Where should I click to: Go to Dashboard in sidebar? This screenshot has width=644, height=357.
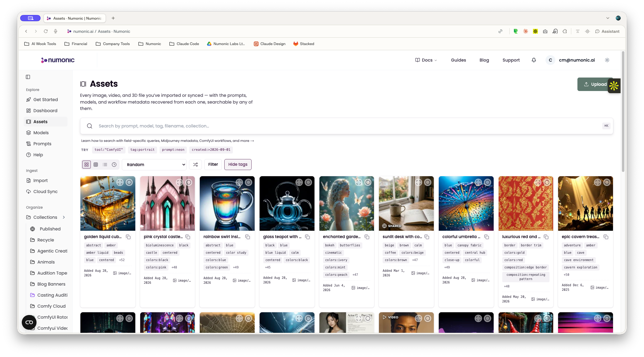[x=46, y=111]
